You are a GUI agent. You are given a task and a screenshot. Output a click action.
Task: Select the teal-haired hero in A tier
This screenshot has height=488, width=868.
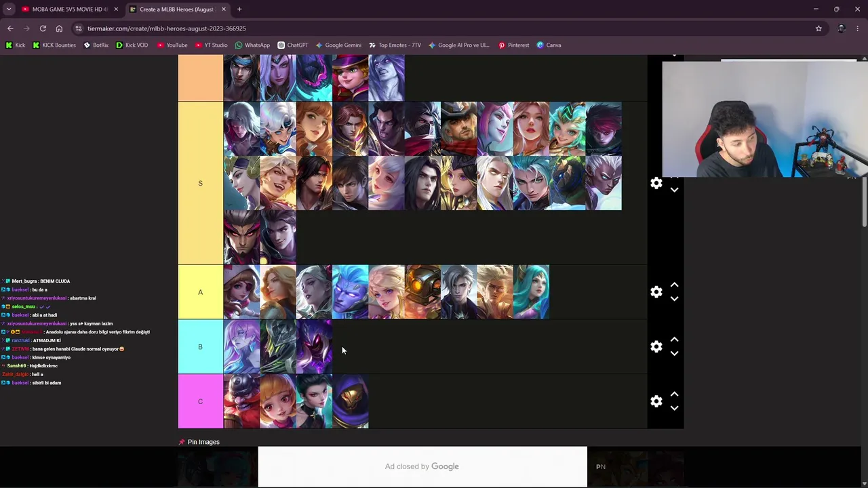(531, 292)
